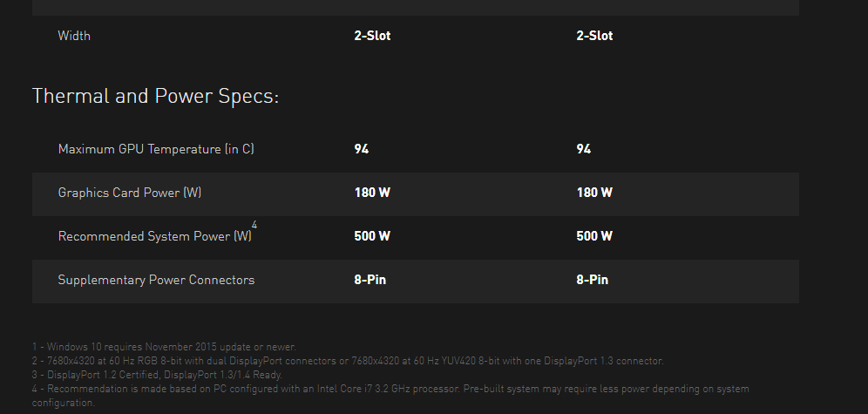
Task: Select the Recommended System Power (W) label
Action: (x=155, y=236)
